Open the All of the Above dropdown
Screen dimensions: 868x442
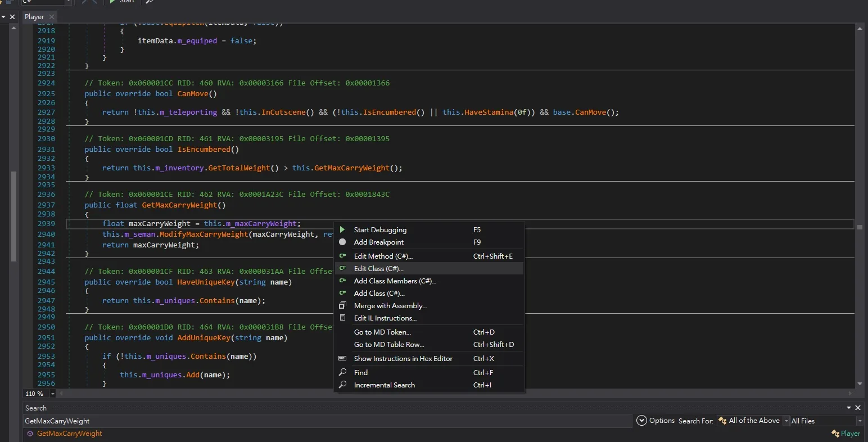pos(753,421)
